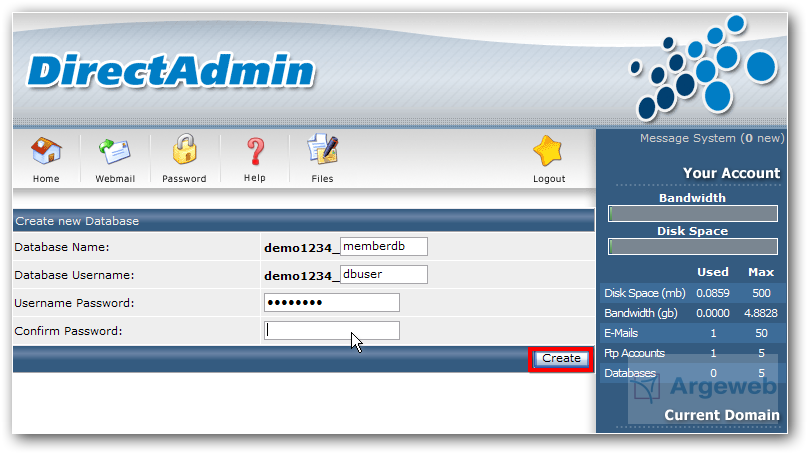Open the Help question mark icon
808x454 pixels.
click(255, 152)
